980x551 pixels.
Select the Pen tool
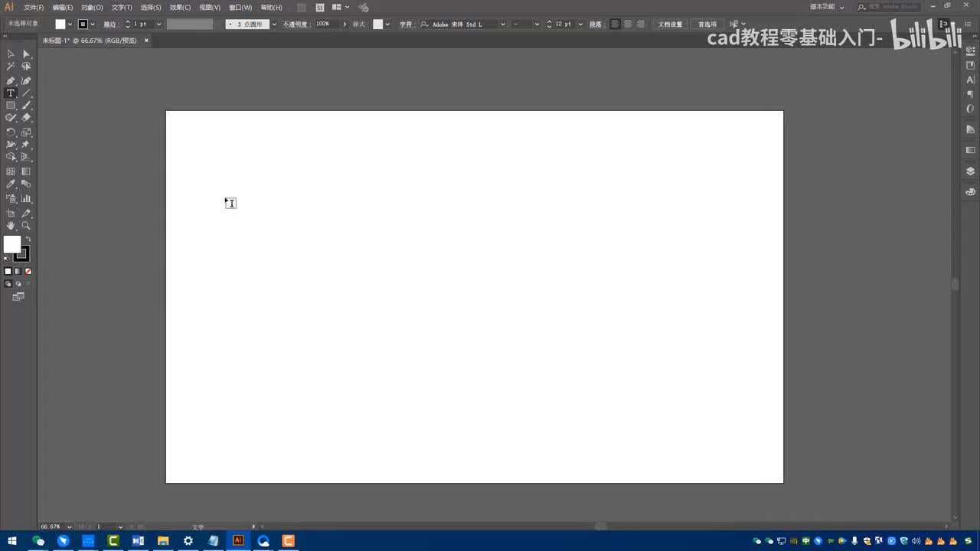(x=11, y=80)
